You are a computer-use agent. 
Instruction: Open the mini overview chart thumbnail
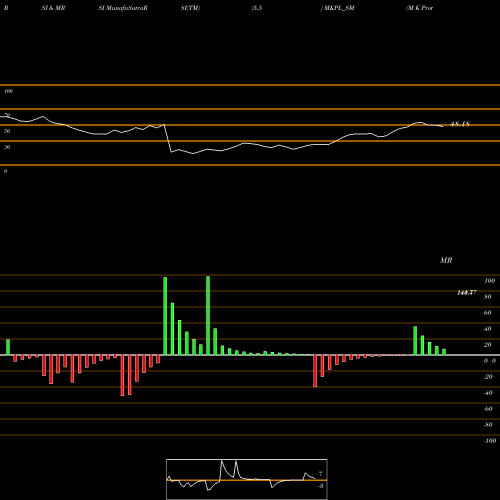pyautogui.click(x=247, y=479)
